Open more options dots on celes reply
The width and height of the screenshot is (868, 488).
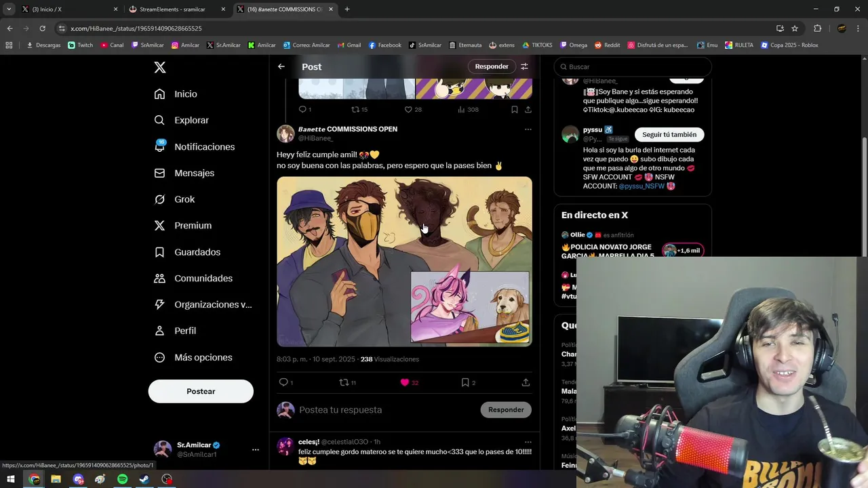click(528, 442)
